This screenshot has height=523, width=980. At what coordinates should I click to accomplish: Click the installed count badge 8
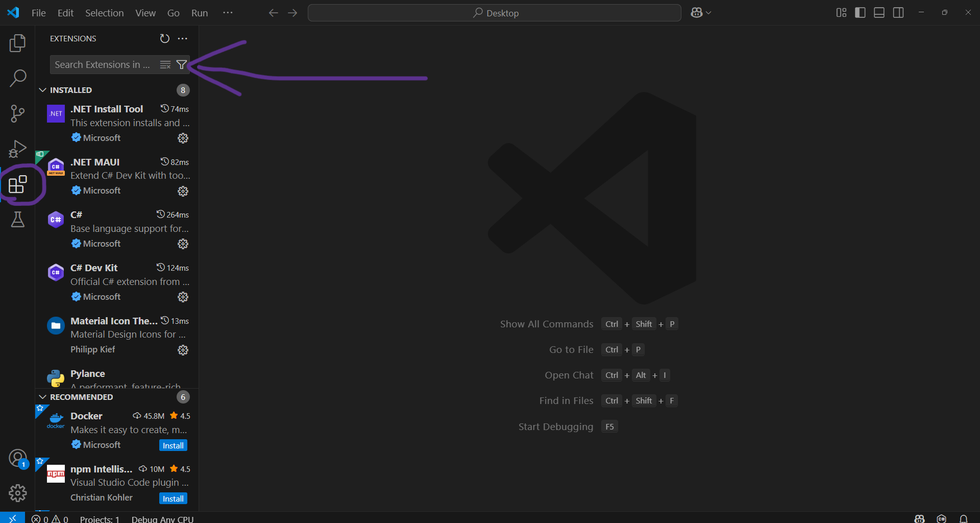click(x=183, y=90)
